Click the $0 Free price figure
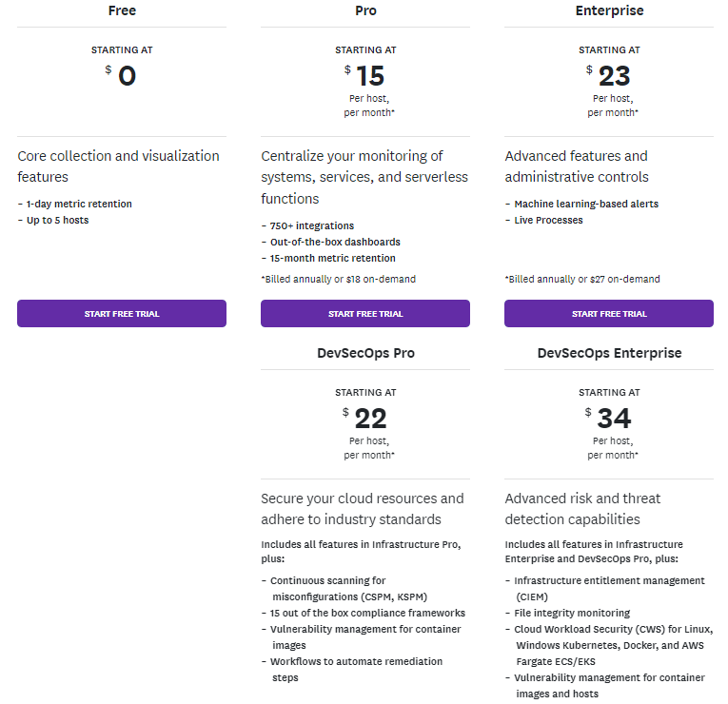This screenshot has height=704, width=728. [121, 76]
